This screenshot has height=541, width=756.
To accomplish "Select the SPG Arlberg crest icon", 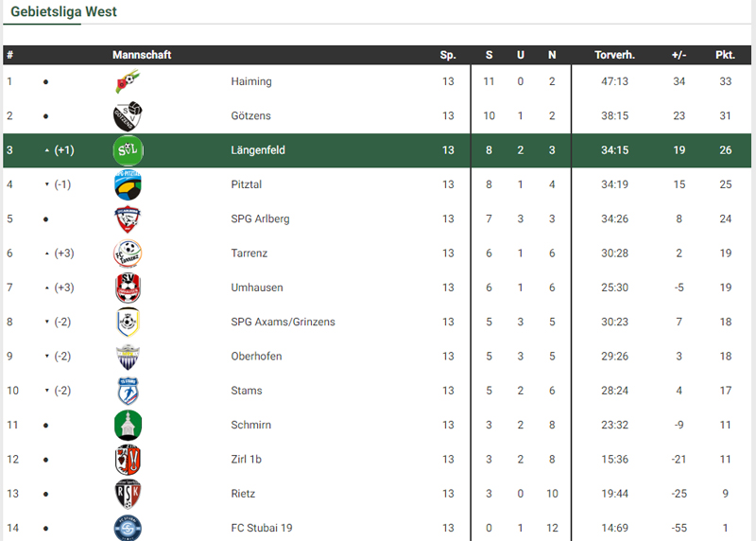I will click(x=128, y=219).
